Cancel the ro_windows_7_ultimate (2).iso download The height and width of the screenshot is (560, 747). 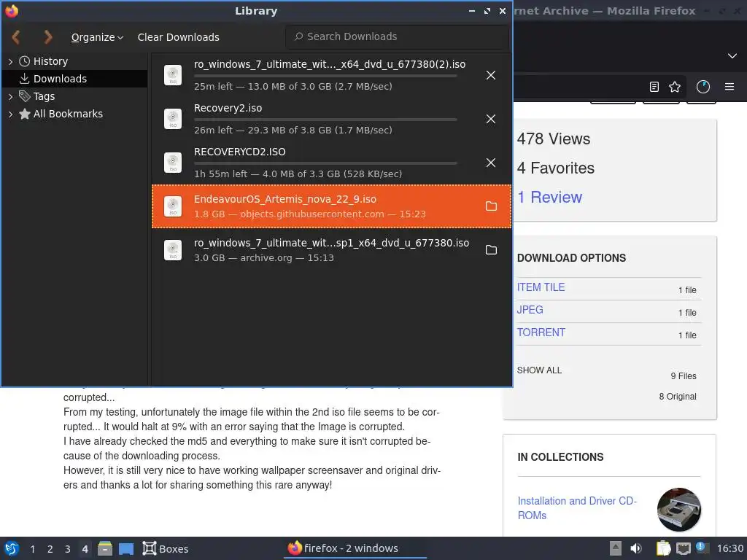coord(491,75)
